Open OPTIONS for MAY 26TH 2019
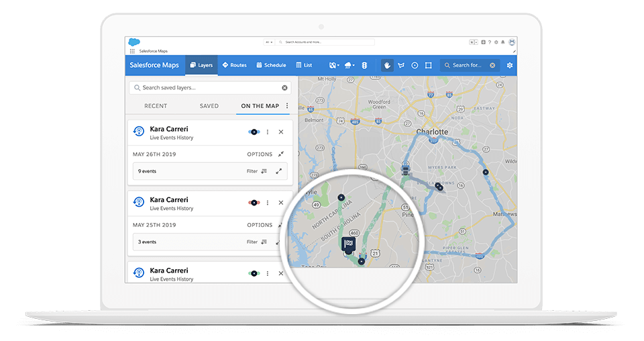Image resolution: width=644 pixels, height=341 pixels. [260, 154]
